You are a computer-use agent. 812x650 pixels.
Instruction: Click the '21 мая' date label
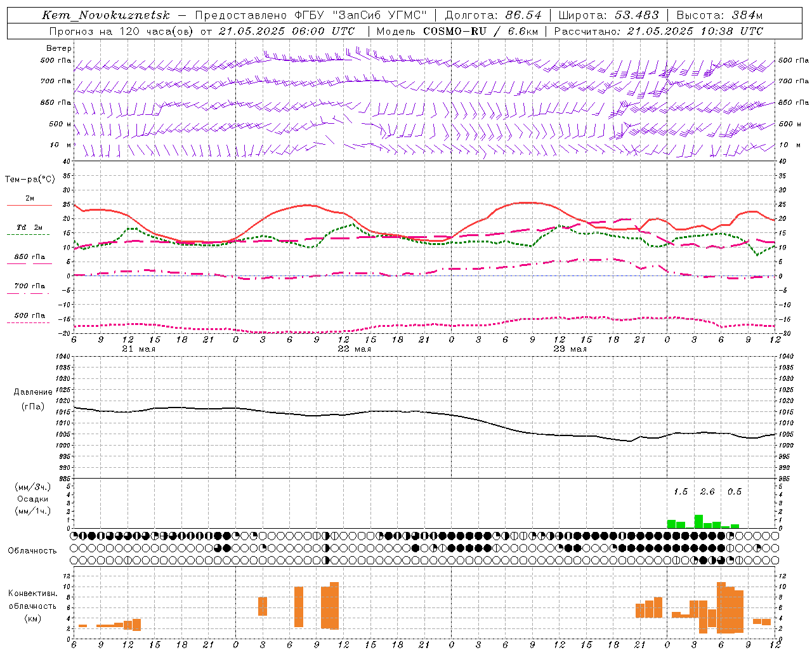(138, 349)
